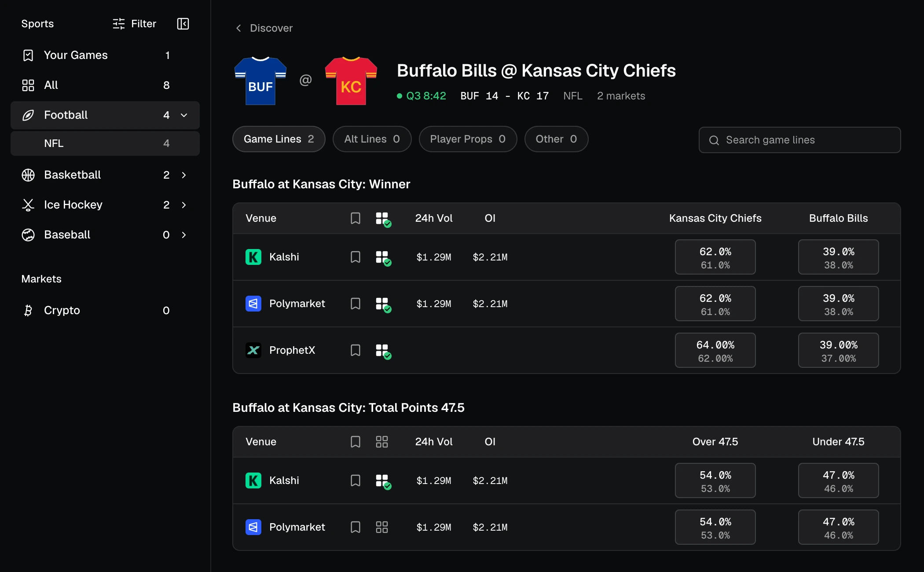
Task: Focus the Search game lines field
Action: (x=799, y=140)
